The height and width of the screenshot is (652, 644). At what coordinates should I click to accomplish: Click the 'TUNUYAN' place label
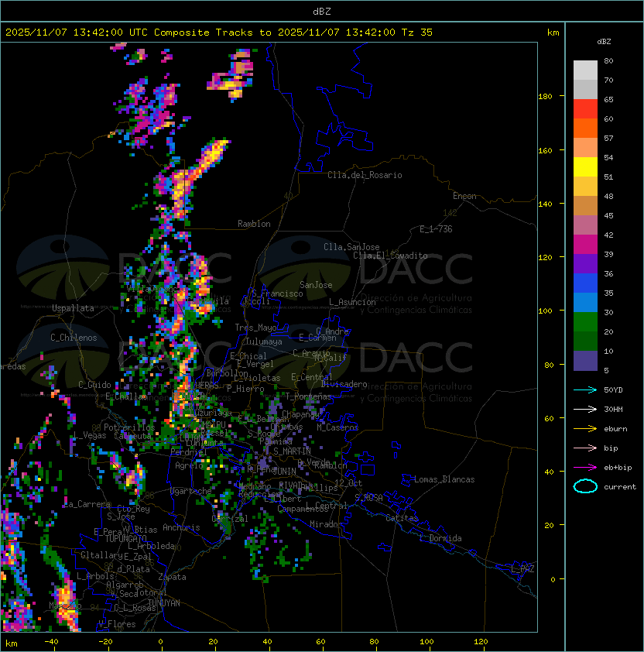[x=164, y=603]
